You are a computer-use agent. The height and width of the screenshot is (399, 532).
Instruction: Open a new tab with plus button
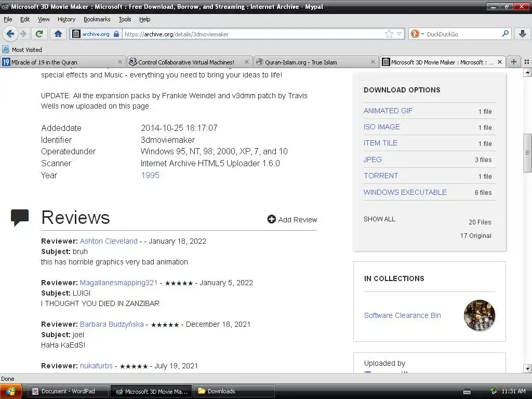point(514,62)
